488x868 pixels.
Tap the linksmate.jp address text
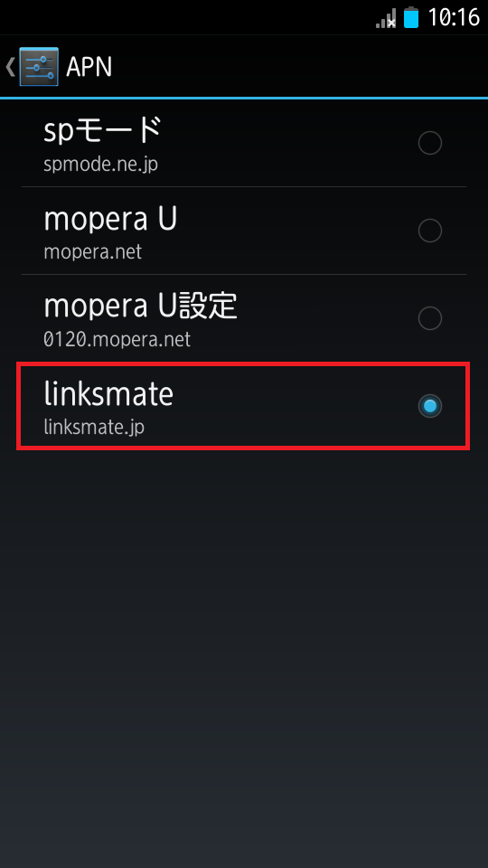coord(94,428)
